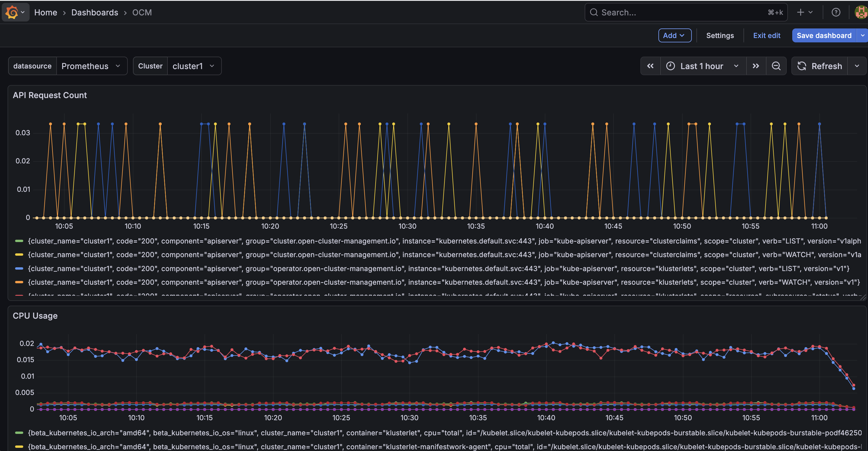Shift time range forward with double-right arrow
Image resolution: width=868 pixels, height=451 pixels.
756,66
